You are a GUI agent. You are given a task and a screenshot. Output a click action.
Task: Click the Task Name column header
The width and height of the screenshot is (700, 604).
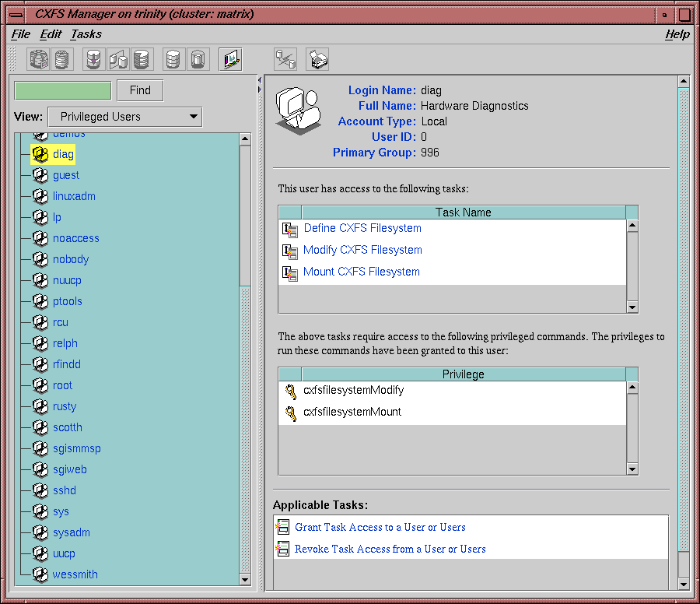coord(464,212)
